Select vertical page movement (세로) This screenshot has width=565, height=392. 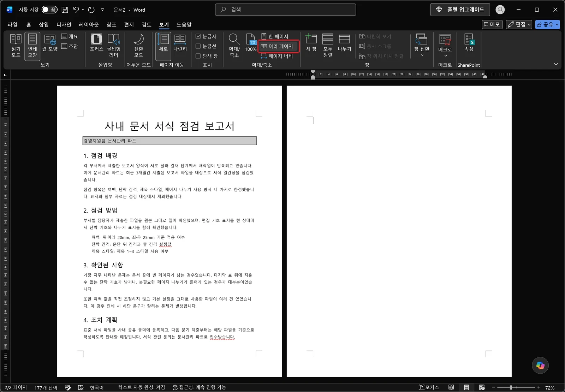[163, 46]
